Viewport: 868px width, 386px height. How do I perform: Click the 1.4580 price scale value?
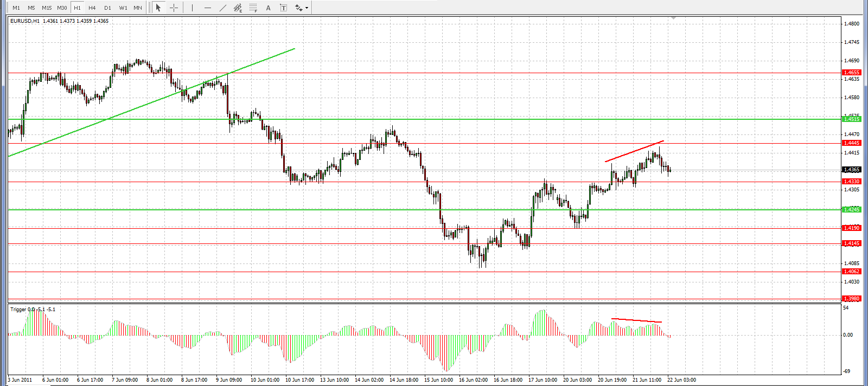click(x=852, y=98)
